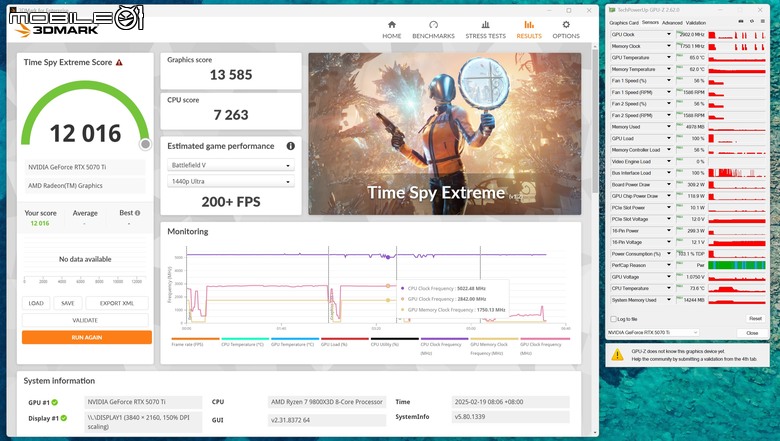Toggle the CPU Clock Frequency legend item

[444, 346]
